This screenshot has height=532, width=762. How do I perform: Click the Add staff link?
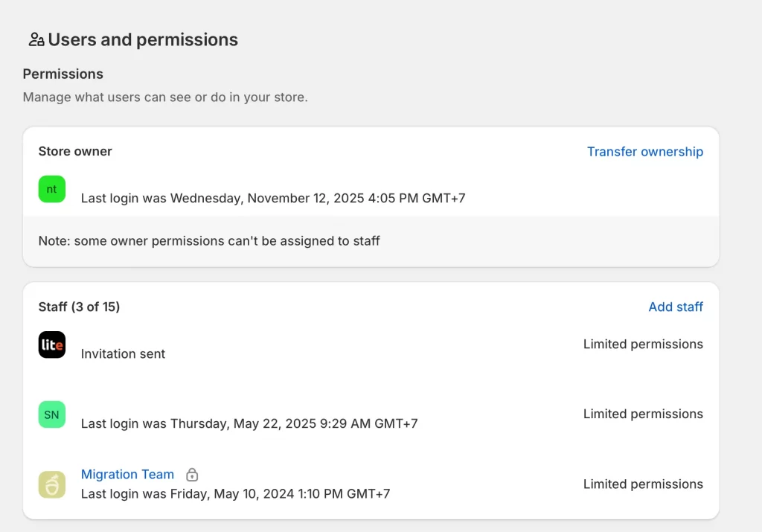[x=675, y=307]
